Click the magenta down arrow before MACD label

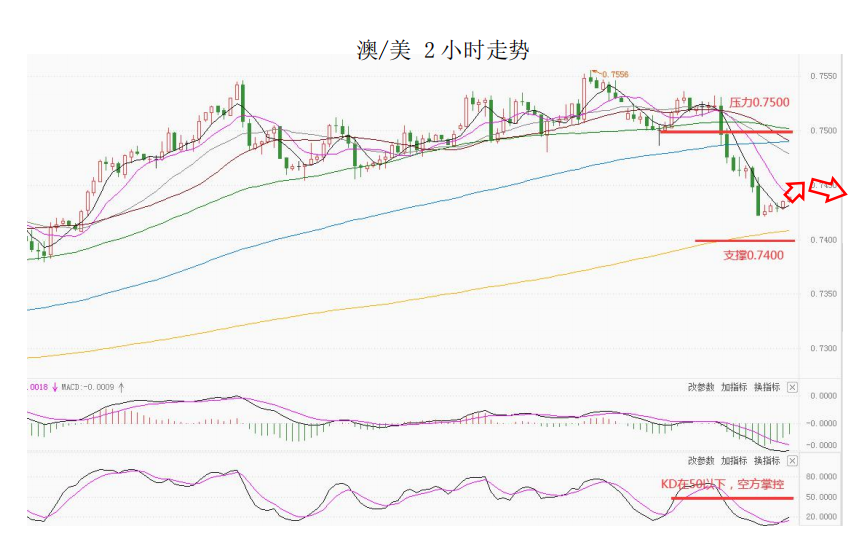(x=55, y=386)
